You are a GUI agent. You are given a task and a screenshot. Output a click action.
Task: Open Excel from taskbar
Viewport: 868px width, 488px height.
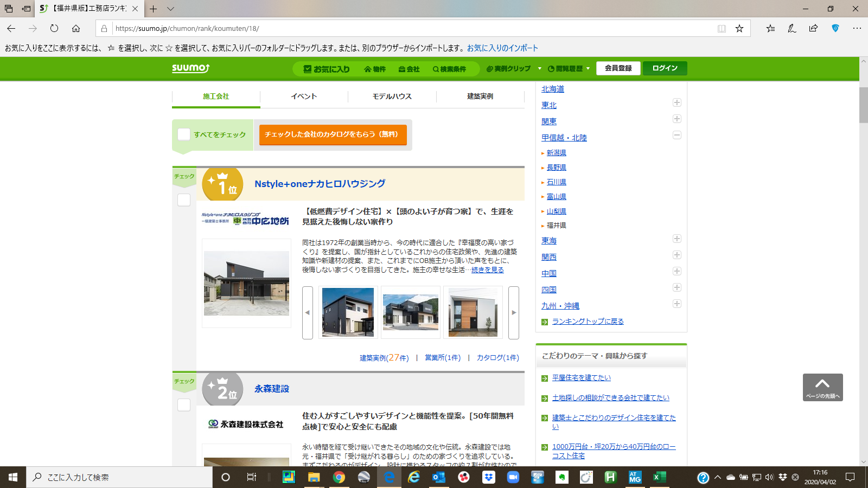(659, 477)
